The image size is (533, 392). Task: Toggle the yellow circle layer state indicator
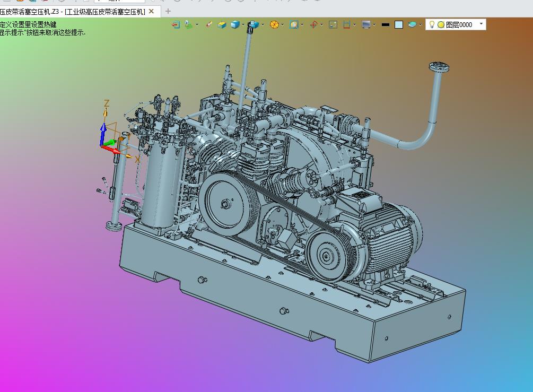point(441,24)
